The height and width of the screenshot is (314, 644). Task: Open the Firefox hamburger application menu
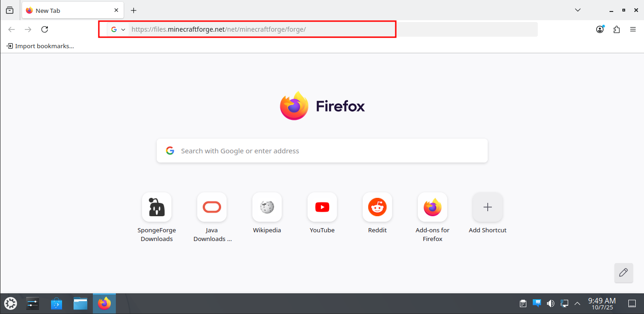point(633,29)
